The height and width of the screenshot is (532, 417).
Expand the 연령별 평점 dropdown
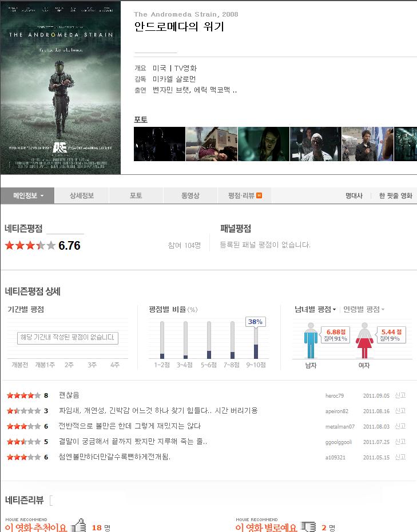364,310
